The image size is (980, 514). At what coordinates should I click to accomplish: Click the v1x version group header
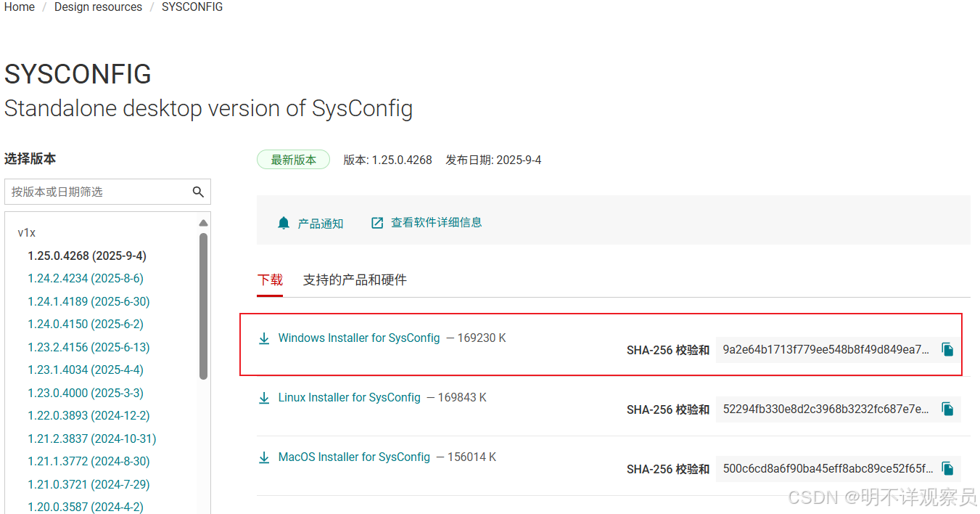[x=27, y=233]
